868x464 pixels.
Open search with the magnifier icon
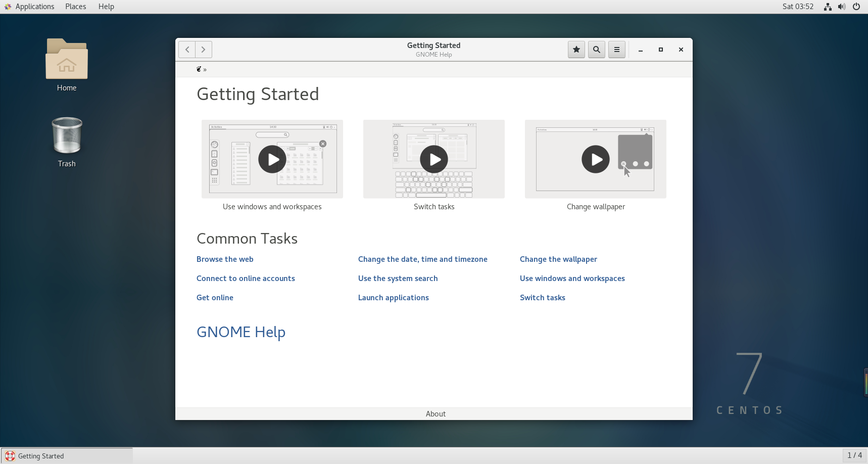pos(597,50)
